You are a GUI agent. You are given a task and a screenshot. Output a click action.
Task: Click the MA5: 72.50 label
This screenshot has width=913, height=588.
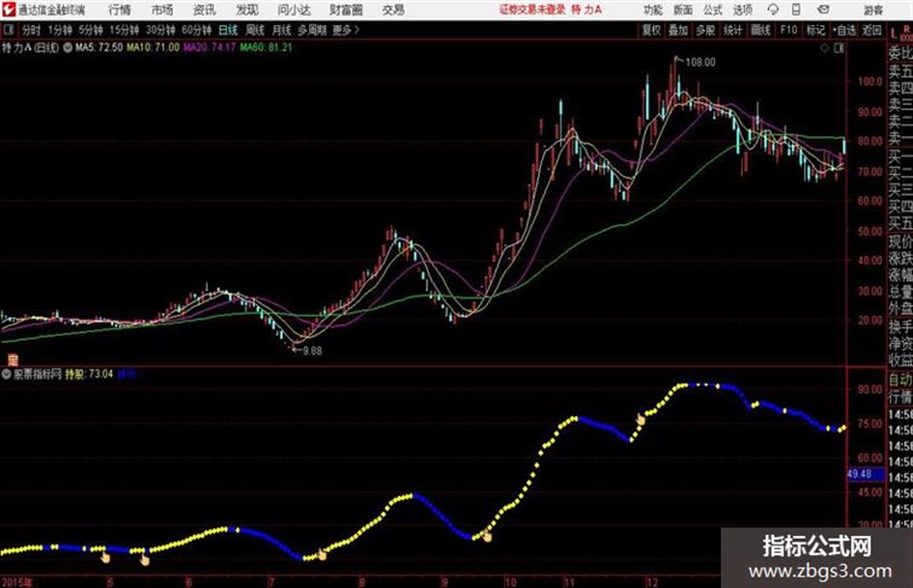[x=99, y=47]
